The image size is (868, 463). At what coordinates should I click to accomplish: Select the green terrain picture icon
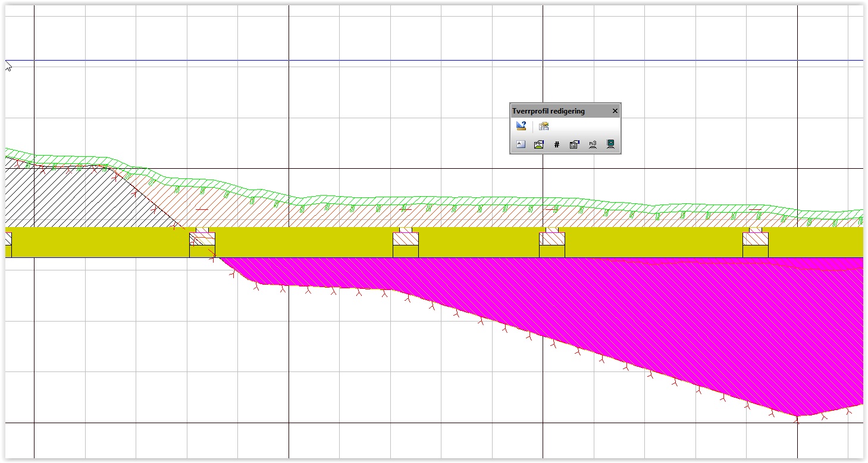point(539,144)
